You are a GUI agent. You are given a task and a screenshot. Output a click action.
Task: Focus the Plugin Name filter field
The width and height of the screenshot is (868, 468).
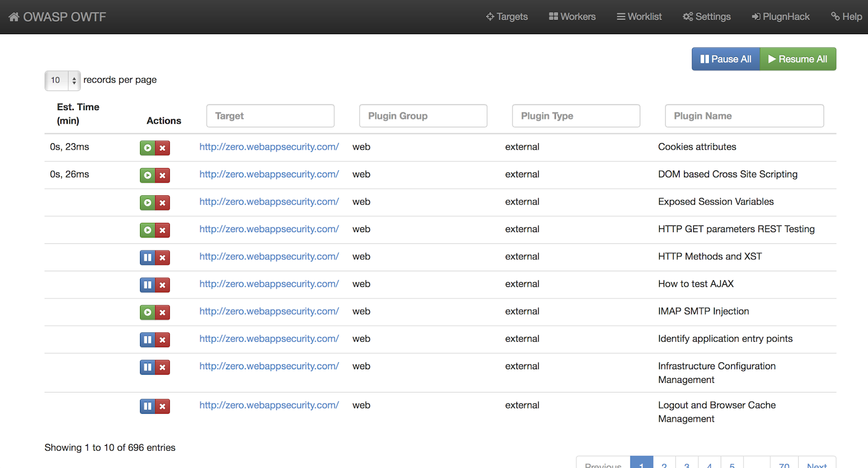pyautogui.click(x=744, y=116)
